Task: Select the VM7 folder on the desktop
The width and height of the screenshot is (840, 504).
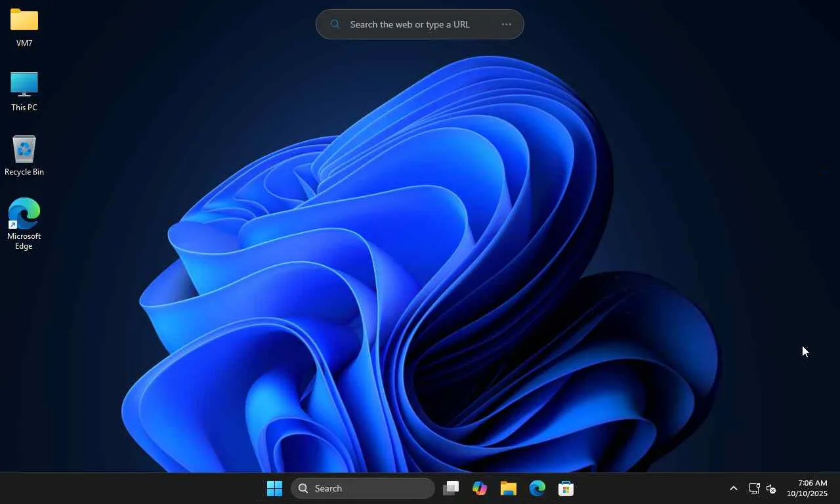Action: (x=24, y=28)
